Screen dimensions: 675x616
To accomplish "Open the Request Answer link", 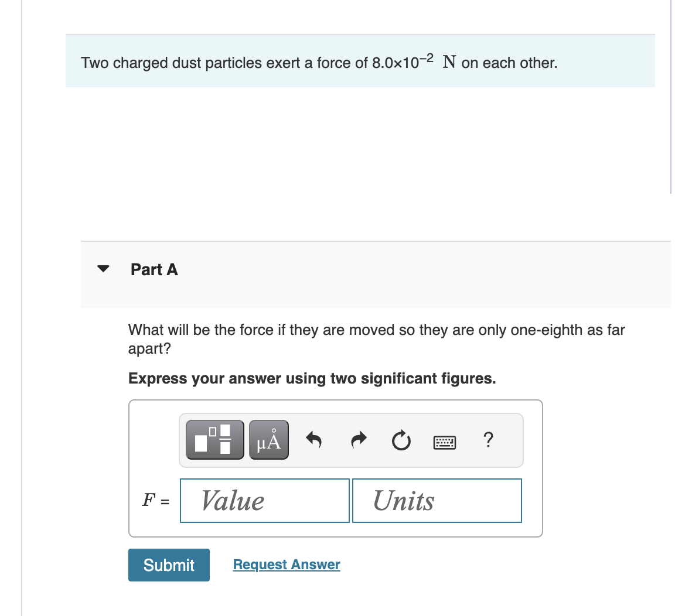I will (286, 564).
